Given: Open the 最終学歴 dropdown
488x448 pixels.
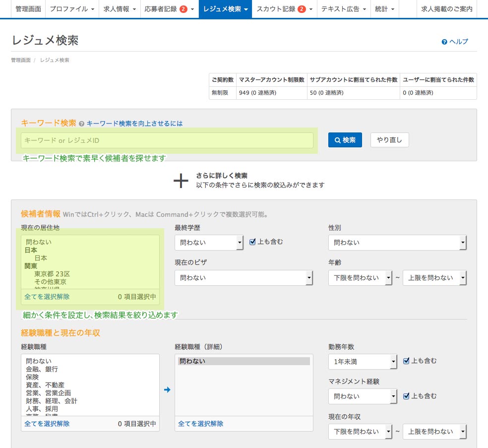Looking at the screenshot, I should [x=209, y=243].
